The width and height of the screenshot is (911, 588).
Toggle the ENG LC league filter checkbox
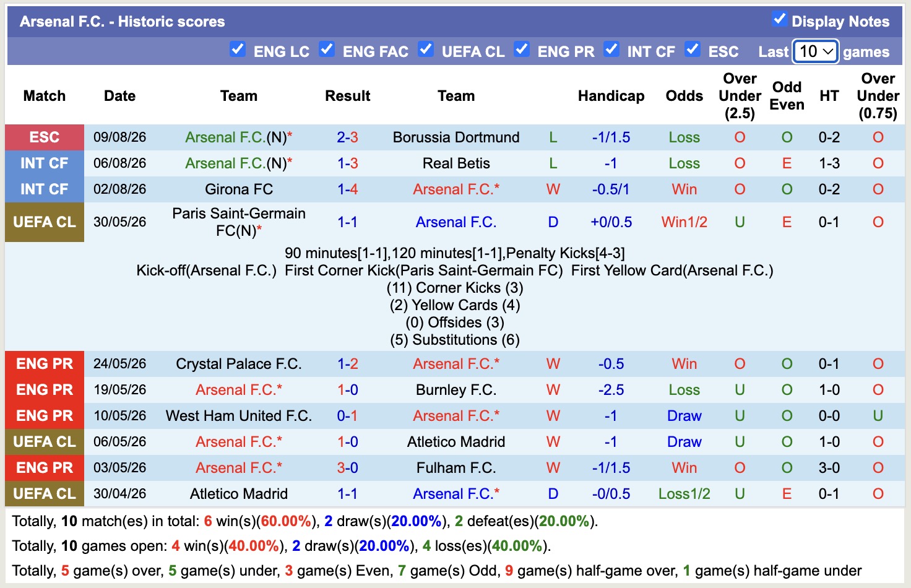tap(238, 50)
